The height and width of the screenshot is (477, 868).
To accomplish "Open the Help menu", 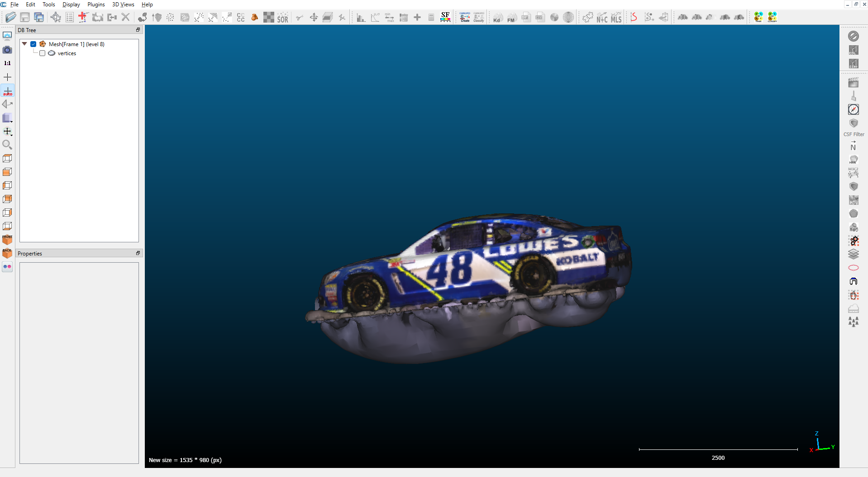I will [x=147, y=5].
